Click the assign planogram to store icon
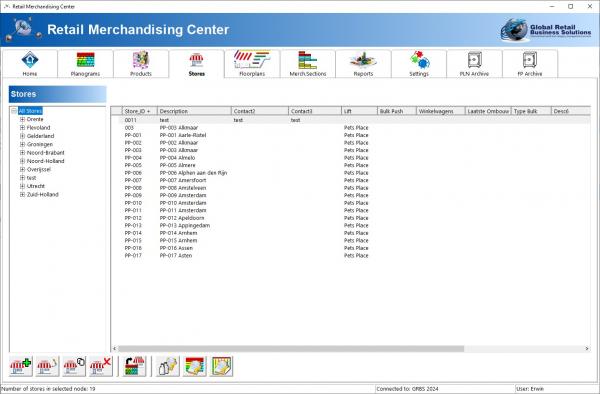Image resolution: width=600 pixels, height=394 pixels. [135, 366]
